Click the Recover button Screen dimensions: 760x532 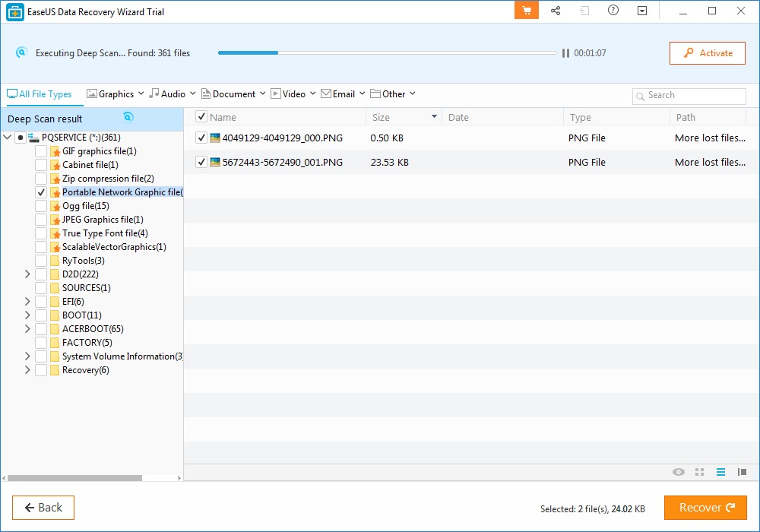click(x=705, y=507)
